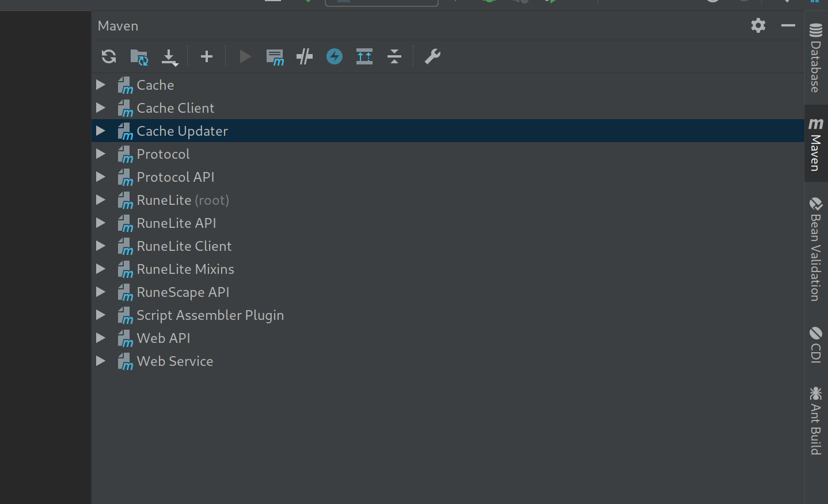Open the CDI tool window tab

click(x=815, y=345)
